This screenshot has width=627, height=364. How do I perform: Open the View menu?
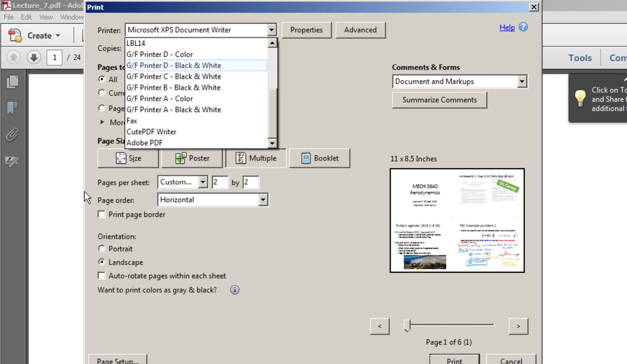[x=46, y=17]
